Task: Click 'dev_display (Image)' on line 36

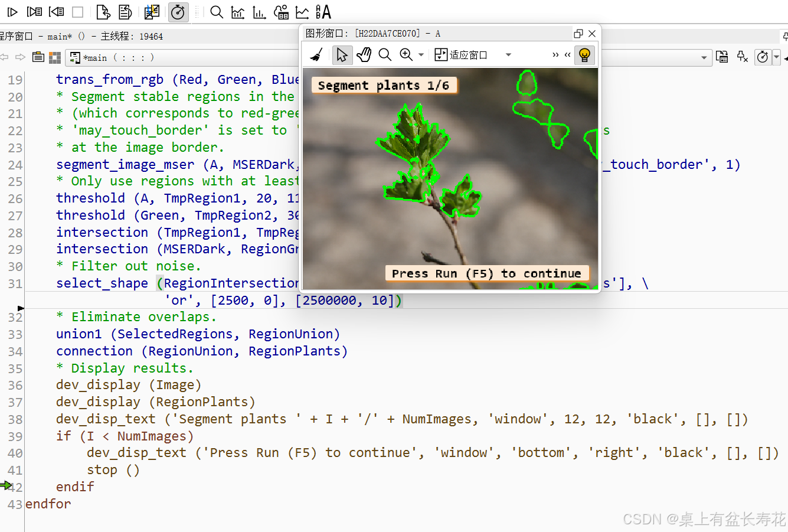Action: [129, 385]
